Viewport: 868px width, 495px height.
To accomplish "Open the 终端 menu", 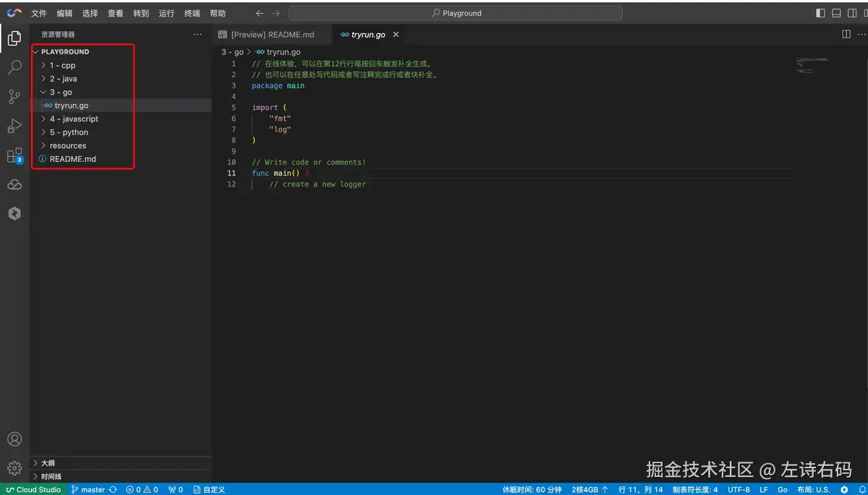I will (192, 13).
